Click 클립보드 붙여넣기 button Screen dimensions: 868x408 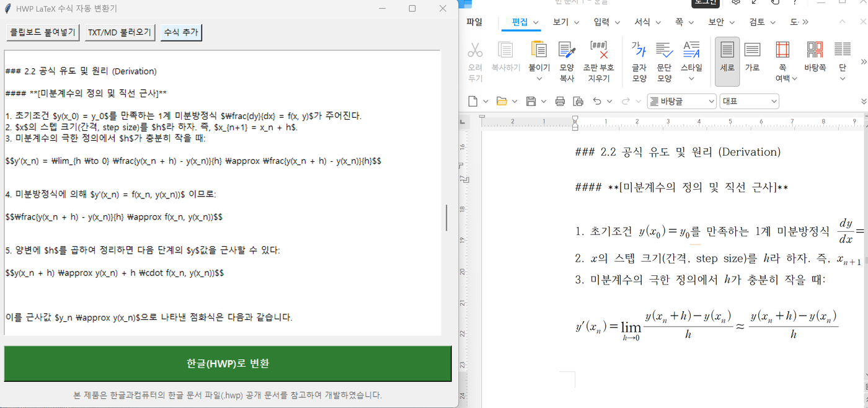[x=43, y=32]
